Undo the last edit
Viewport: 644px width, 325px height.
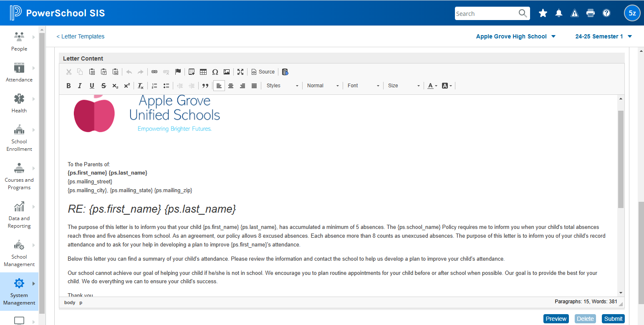tap(129, 72)
